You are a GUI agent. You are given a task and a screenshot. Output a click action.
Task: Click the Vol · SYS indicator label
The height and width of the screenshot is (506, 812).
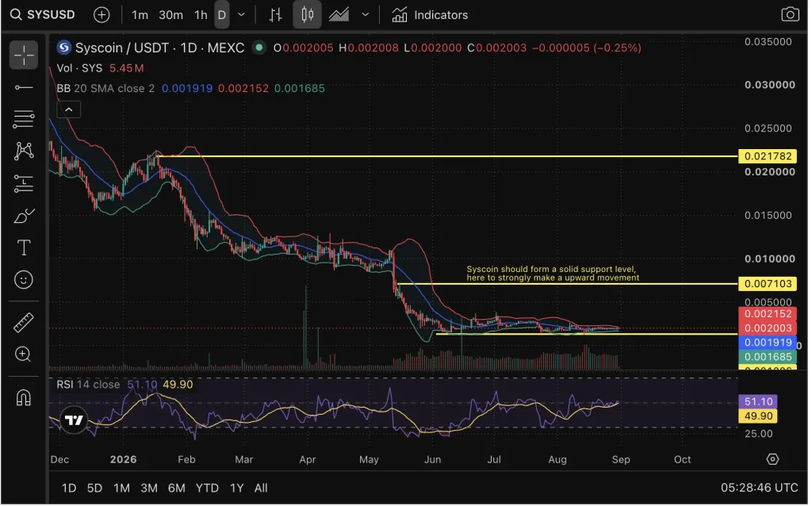(x=79, y=68)
